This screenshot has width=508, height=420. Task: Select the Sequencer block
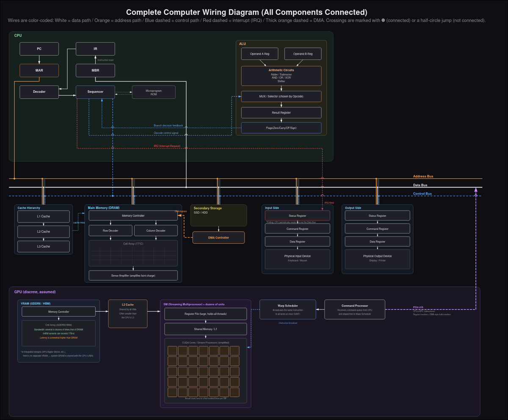click(x=95, y=92)
